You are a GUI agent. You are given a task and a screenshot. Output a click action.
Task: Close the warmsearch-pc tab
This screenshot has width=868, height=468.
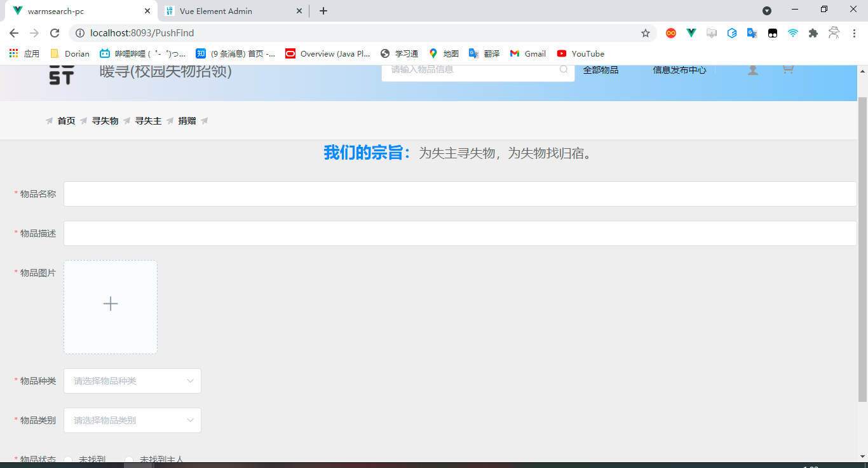[x=147, y=11]
